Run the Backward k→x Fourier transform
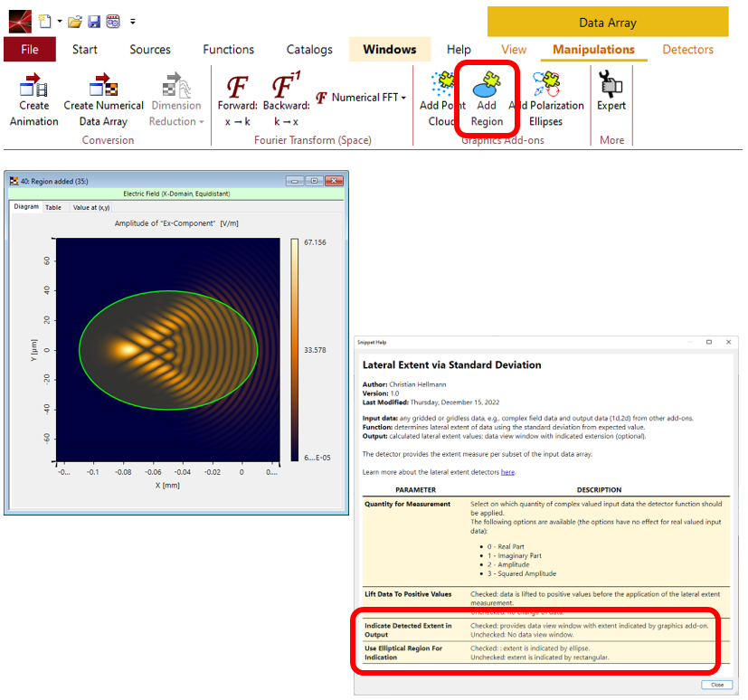This screenshot has height=700, width=748. (x=285, y=87)
